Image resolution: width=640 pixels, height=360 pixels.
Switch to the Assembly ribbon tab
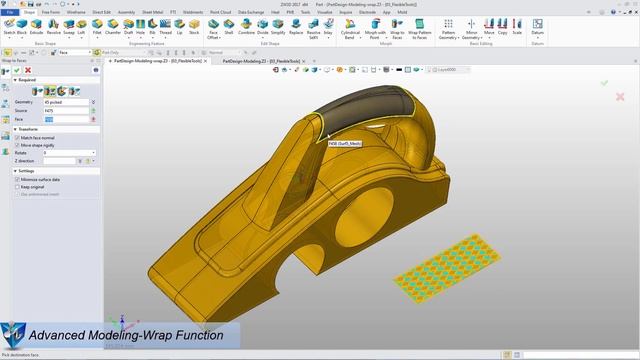pyautogui.click(x=126, y=12)
